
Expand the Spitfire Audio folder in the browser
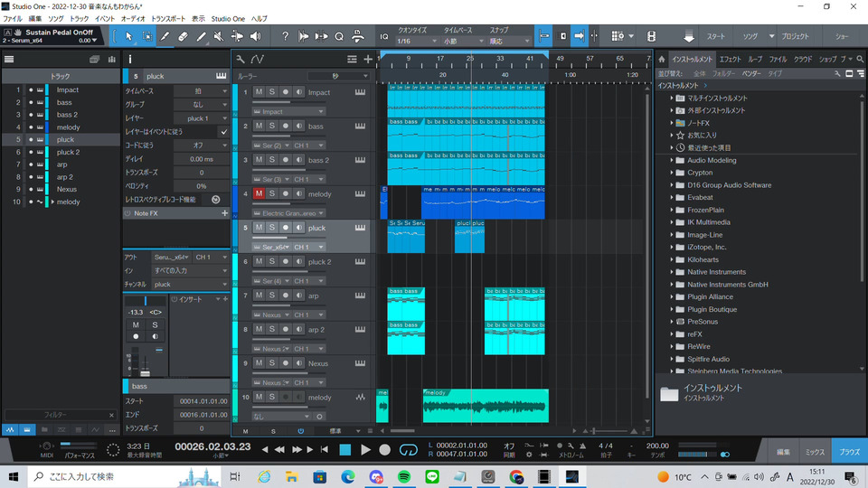point(673,359)
